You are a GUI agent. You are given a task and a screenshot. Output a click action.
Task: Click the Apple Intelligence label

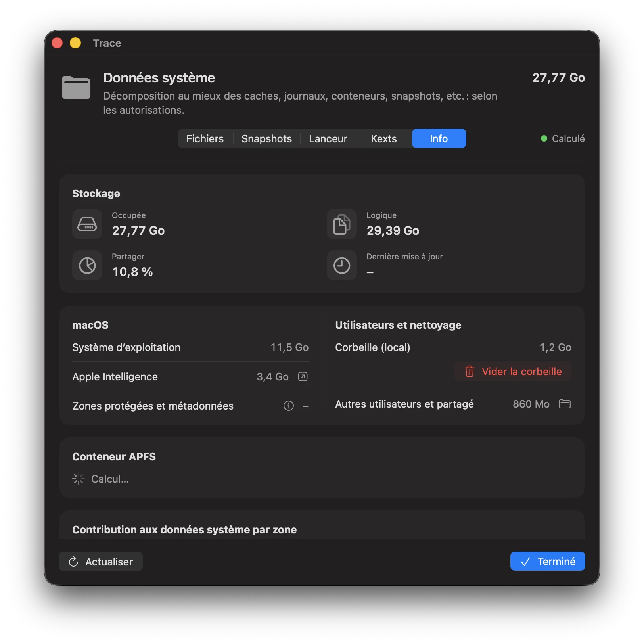(x=115, y=376)
